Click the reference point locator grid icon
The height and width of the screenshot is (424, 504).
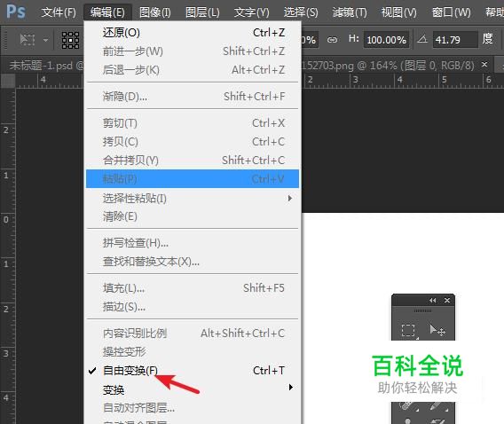(70, 40)
